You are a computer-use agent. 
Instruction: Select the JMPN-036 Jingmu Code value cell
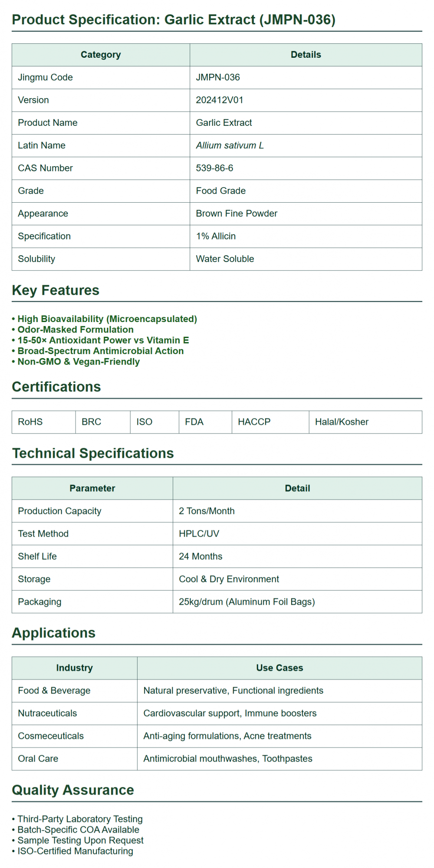point(218,78)
